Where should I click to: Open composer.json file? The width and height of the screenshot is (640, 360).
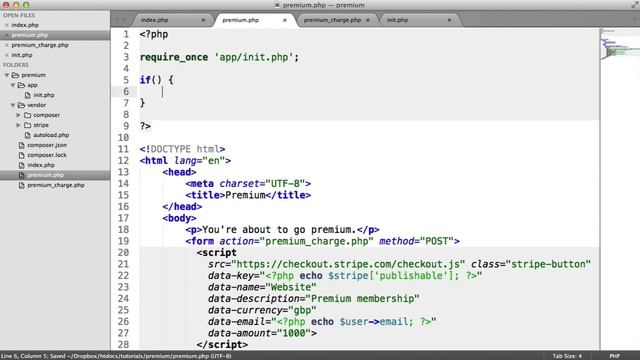[x=47, y=145]
